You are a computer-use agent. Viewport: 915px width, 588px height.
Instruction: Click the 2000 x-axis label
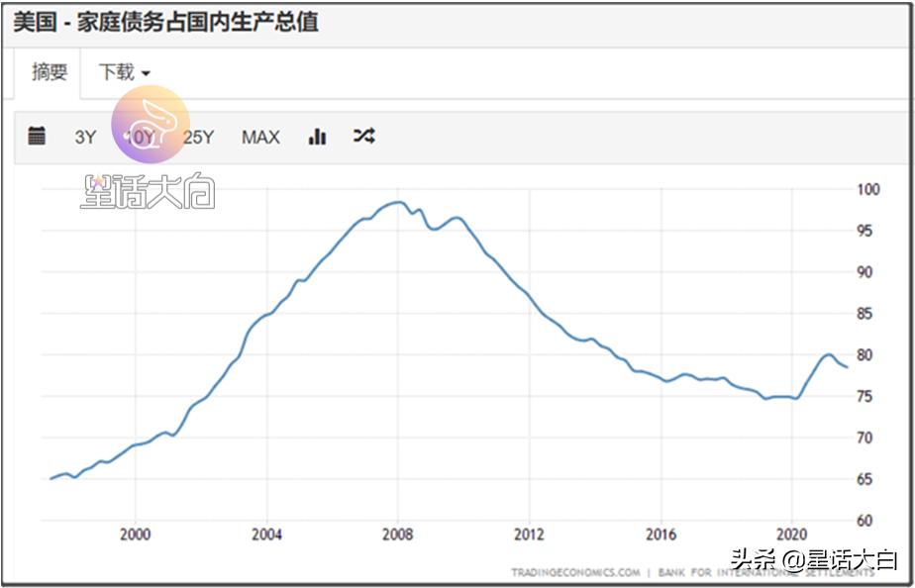(x=135, y=535)
